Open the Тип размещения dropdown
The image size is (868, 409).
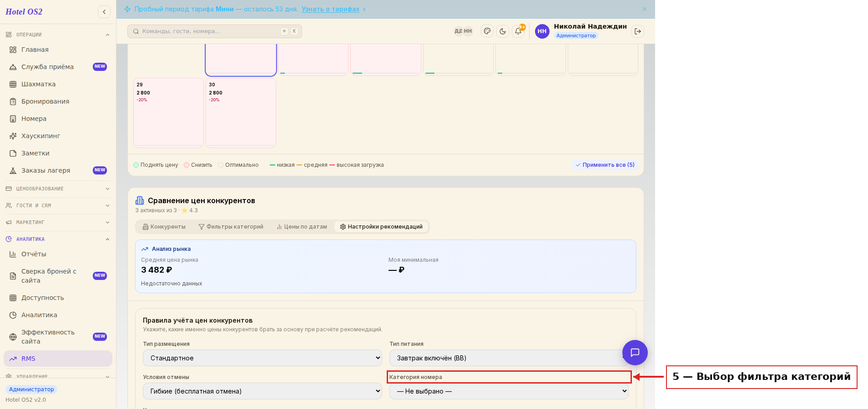(262, 358)
